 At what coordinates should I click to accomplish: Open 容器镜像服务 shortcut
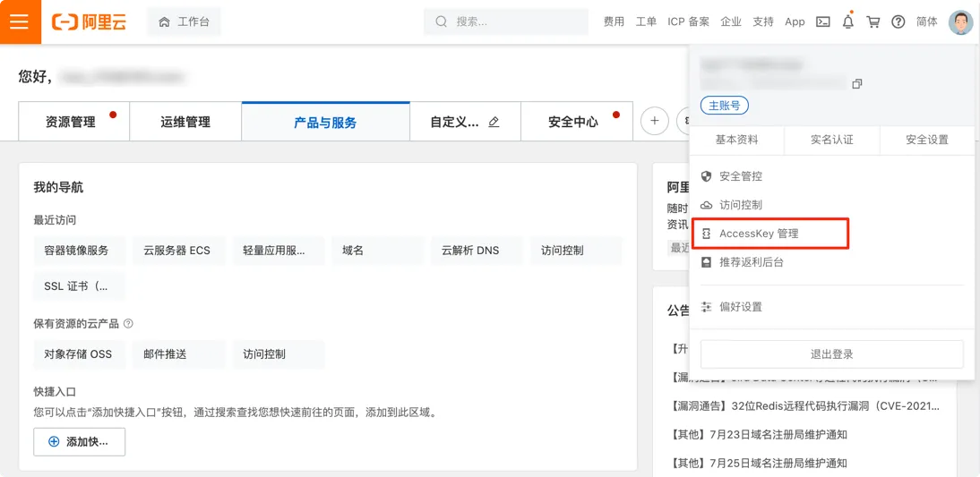(x=80, y=251)
